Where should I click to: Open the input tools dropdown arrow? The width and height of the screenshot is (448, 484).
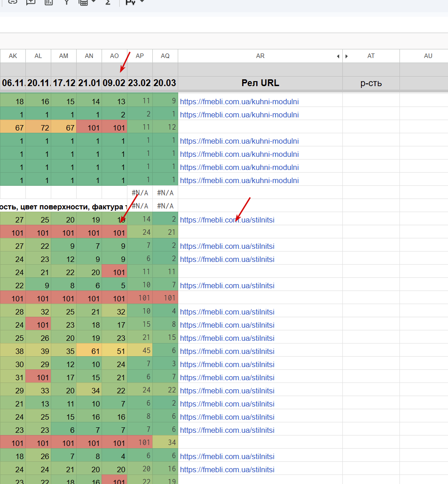point(142,1)
